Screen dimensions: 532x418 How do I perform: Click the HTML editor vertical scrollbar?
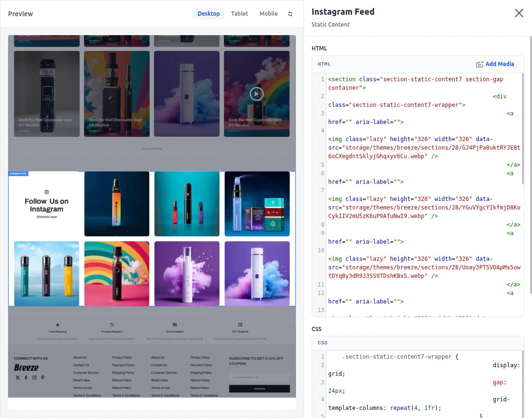point(523,129)
